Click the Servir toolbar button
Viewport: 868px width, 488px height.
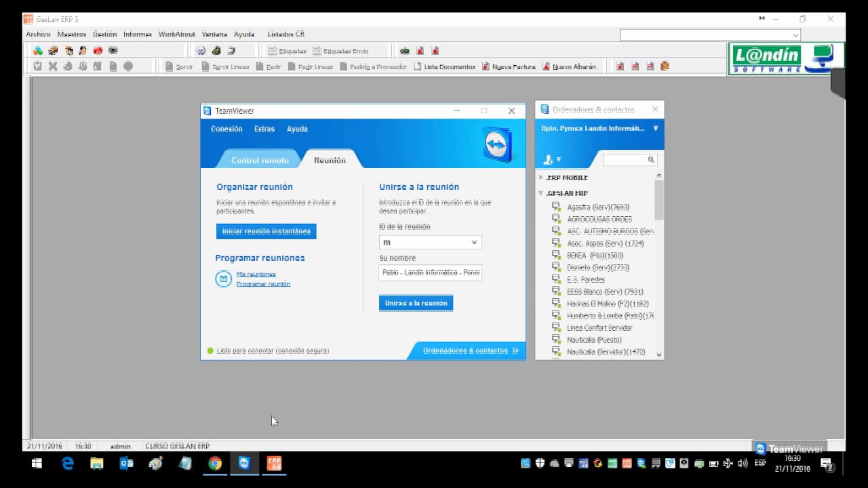[x=179, y=66]
